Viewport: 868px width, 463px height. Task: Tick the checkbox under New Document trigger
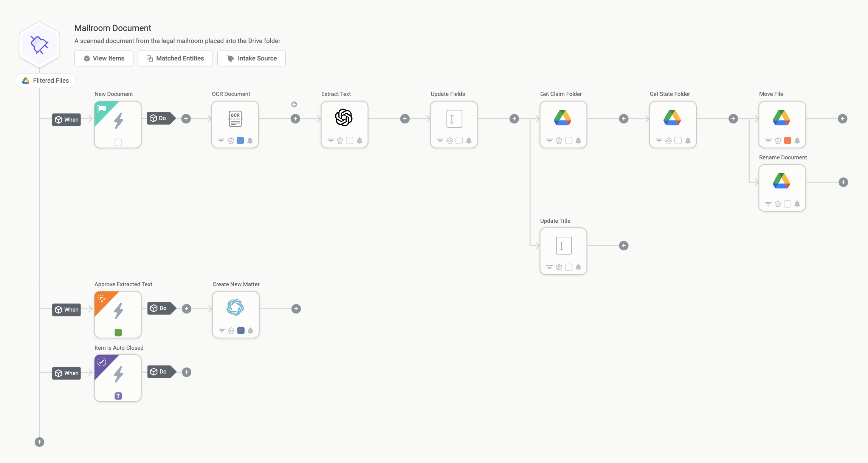point(118,142)
